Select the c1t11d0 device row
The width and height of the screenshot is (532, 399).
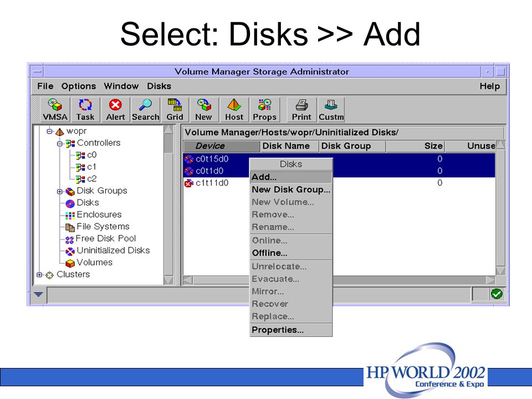339,183
